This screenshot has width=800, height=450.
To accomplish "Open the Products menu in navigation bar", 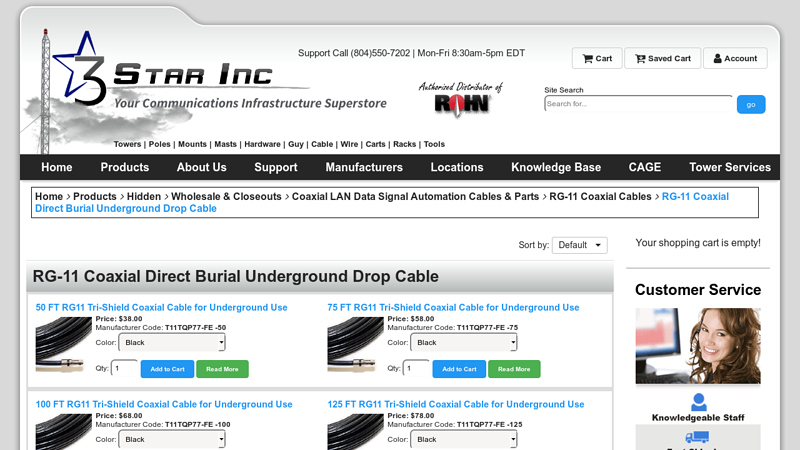I will point(125,167).
